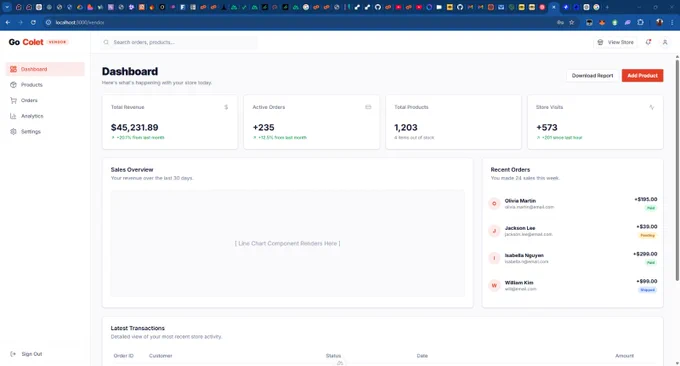Click the Order ID column header
Image resolution: width=680 pixels, height=366 pixels.
coord(124,356)
